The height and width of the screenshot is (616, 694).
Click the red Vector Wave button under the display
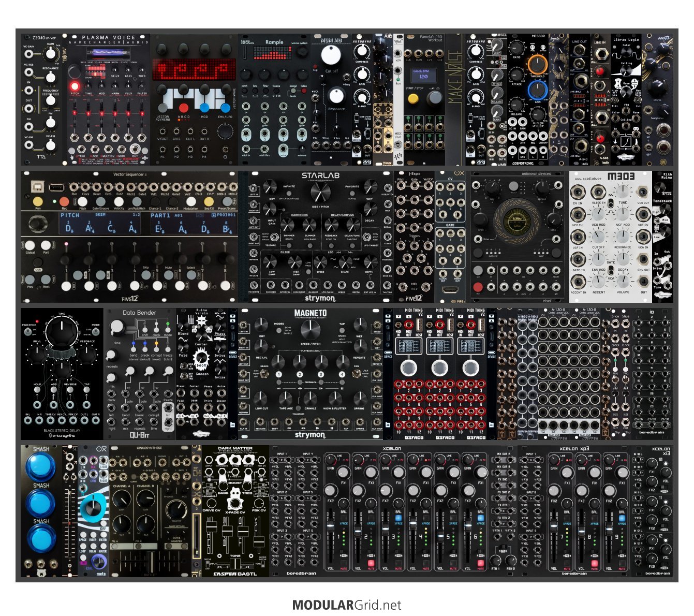click(183, 108)
